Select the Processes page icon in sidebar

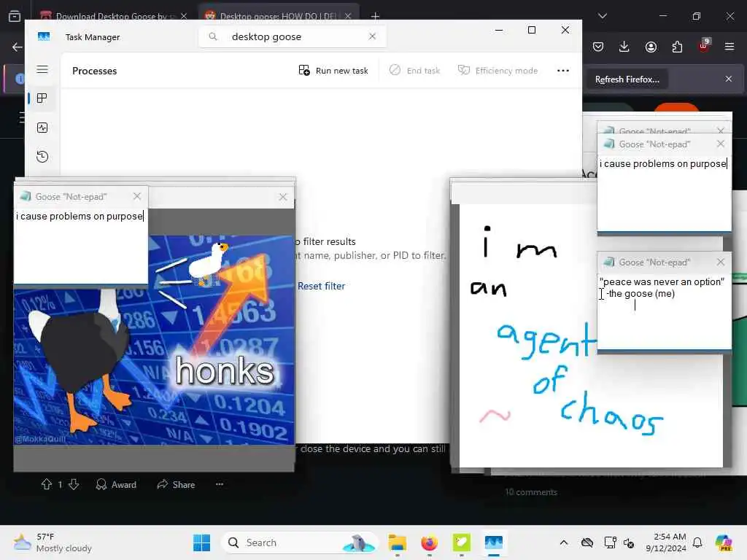42,98
